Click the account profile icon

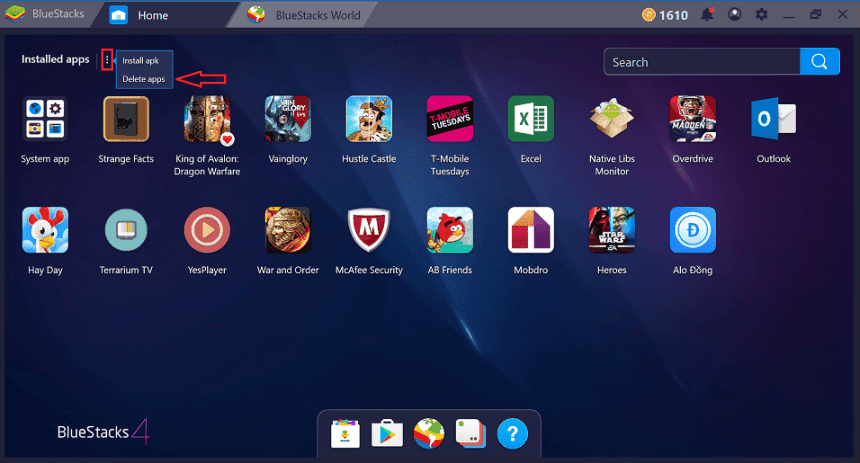tap(735, 15)
